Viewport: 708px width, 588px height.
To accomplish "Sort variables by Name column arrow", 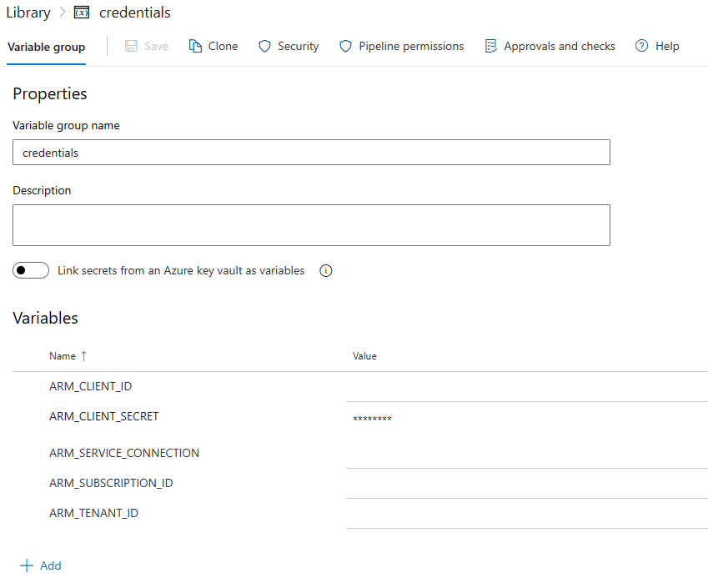I will click(83, 356).
